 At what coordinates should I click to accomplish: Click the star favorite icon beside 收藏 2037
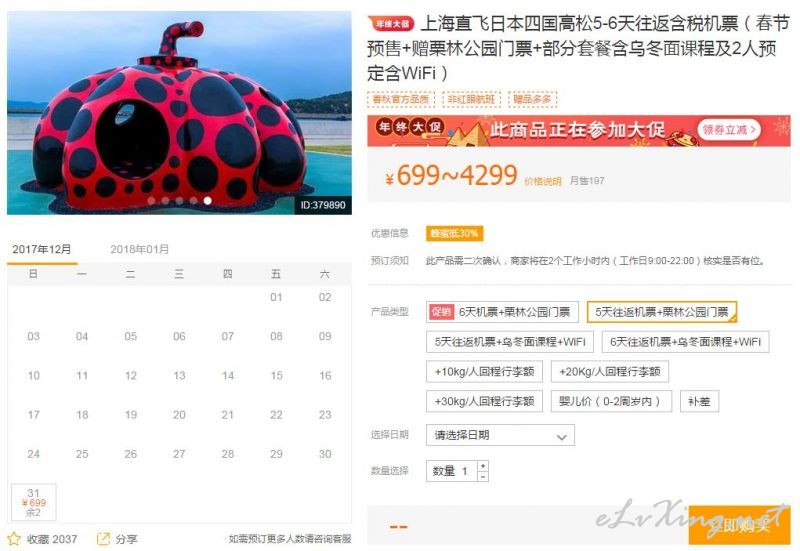(14, 539)
